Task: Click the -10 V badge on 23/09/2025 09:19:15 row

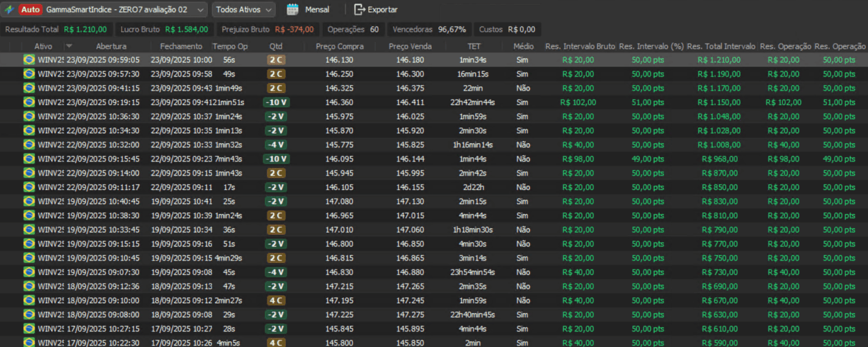Action: (x=276, y=102)
